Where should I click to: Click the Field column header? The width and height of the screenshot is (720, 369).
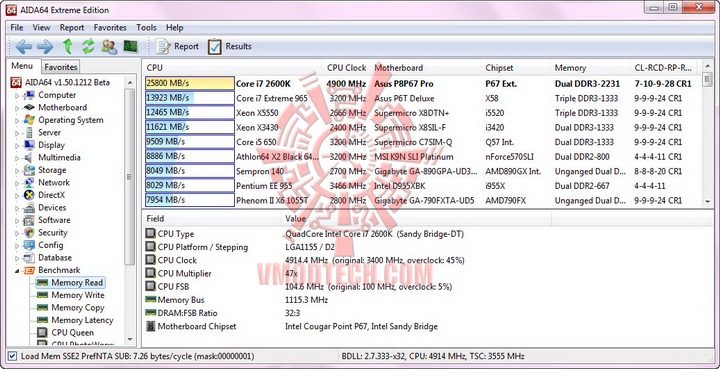coord(211,218)
